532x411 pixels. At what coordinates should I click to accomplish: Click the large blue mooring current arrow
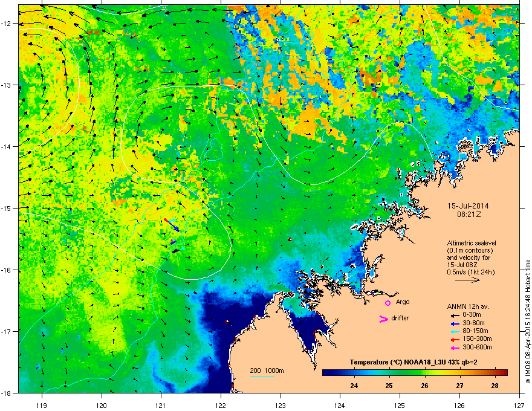[172, 225]
